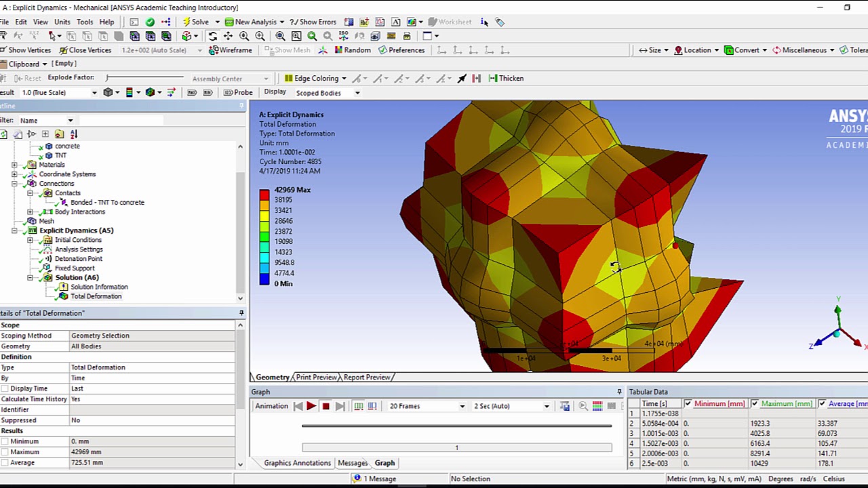Select the concrete body in outline

[67, 146]
